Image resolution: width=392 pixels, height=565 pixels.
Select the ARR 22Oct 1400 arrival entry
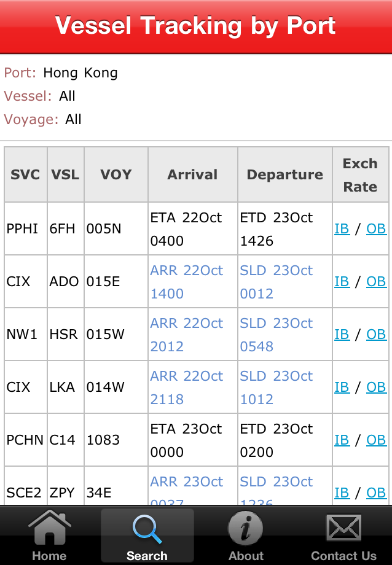(x=187, y=282)
